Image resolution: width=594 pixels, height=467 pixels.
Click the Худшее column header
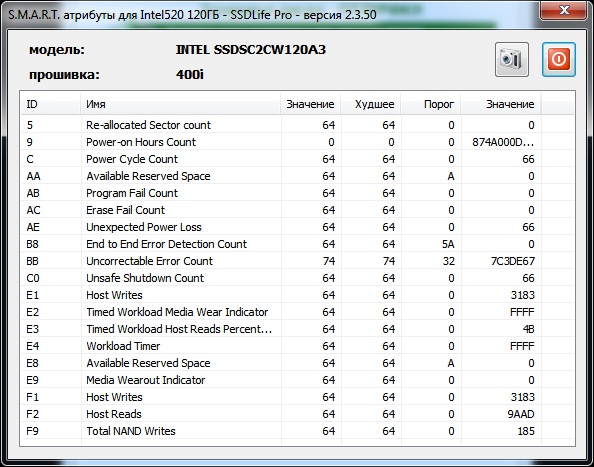click(x=371, y=104)
